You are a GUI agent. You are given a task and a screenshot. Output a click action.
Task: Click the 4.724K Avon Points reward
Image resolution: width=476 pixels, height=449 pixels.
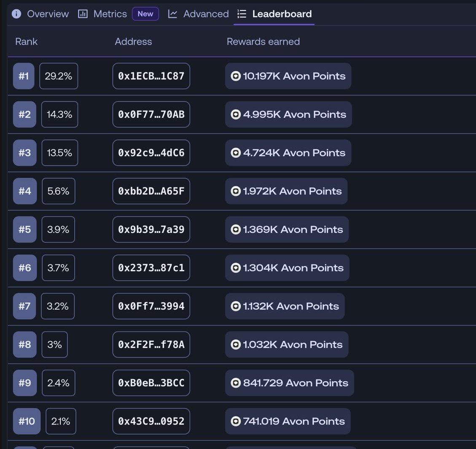[288, 153]
